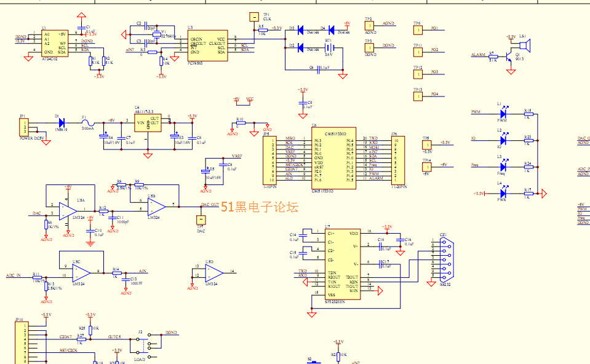Screen dimensions: 590x364
Task: Click the TP7 DAC test point
Action: [x=201, y=220]
